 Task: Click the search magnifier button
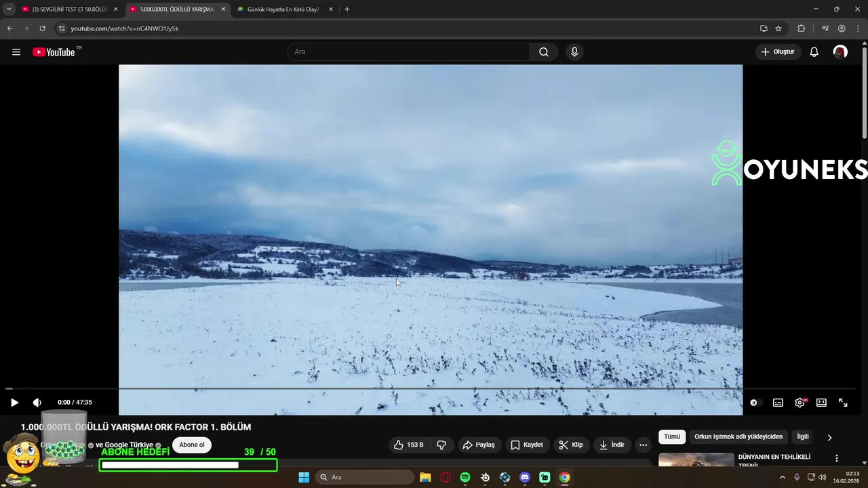(x=544, y=52)
